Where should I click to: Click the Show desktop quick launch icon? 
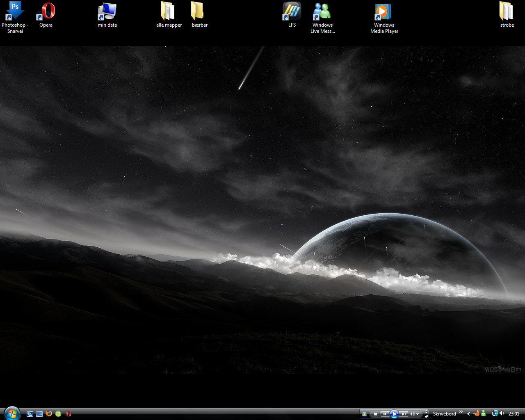click(x=39, y=414)
